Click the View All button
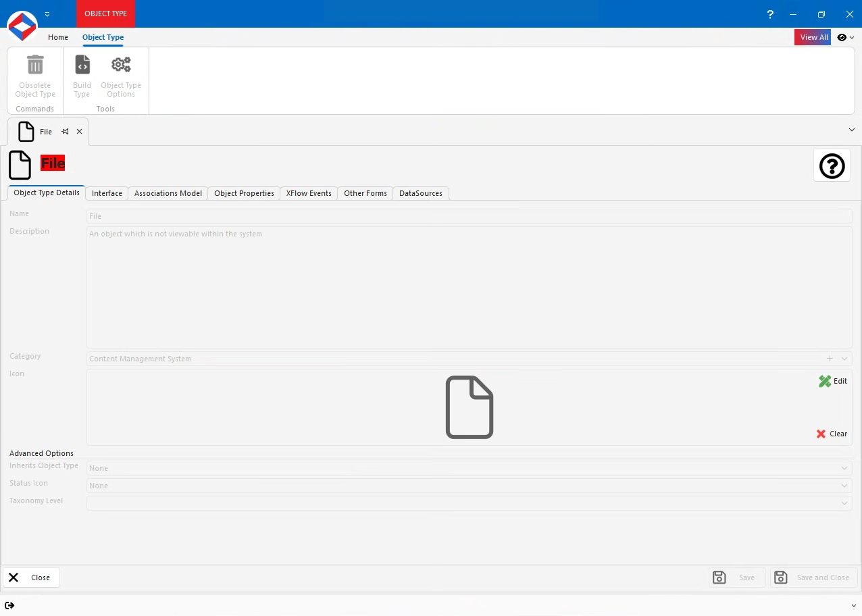The height and width of the screenshot is (616, 862). click(813, 37)
